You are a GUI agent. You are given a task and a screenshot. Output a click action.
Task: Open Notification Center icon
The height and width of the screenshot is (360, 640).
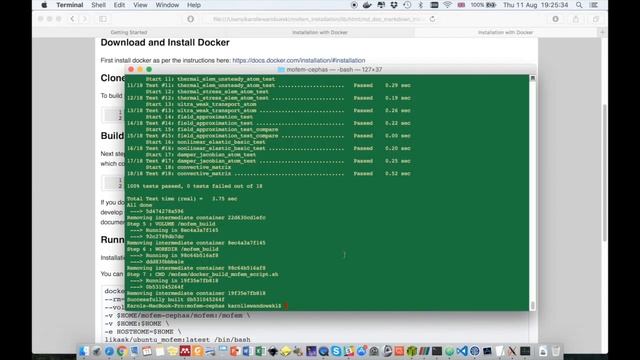pyautogui.click(x=594, y=5)
